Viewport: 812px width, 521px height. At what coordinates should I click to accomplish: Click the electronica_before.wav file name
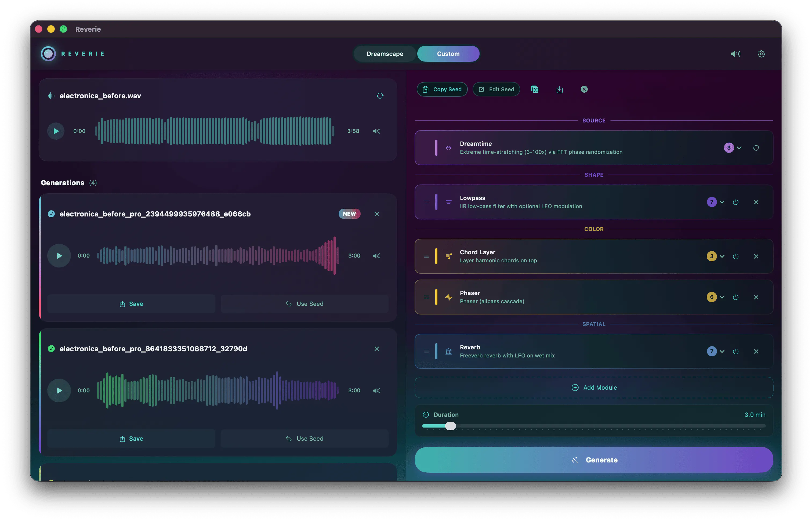[x=100, y=96]
